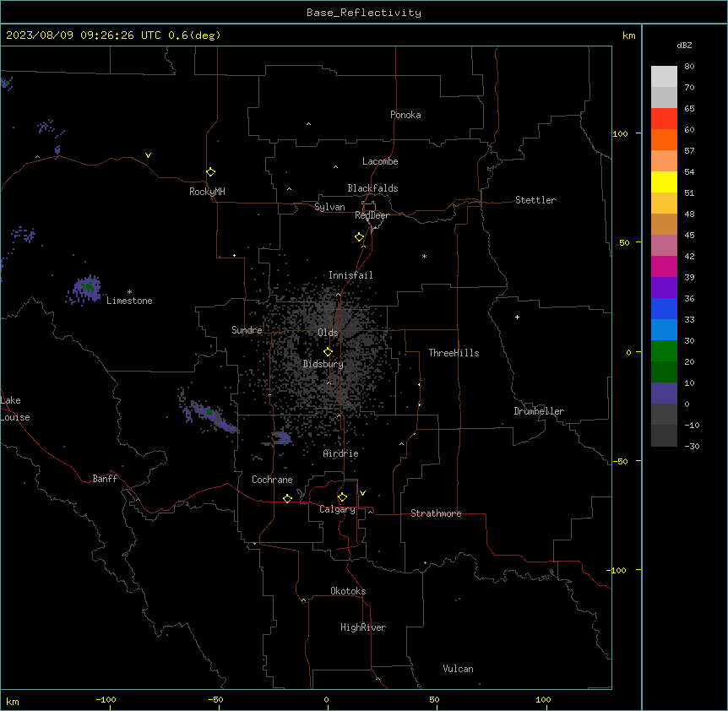728x711 pixels.
Task: Click the Innisfail label
Action: pos(350,275)
